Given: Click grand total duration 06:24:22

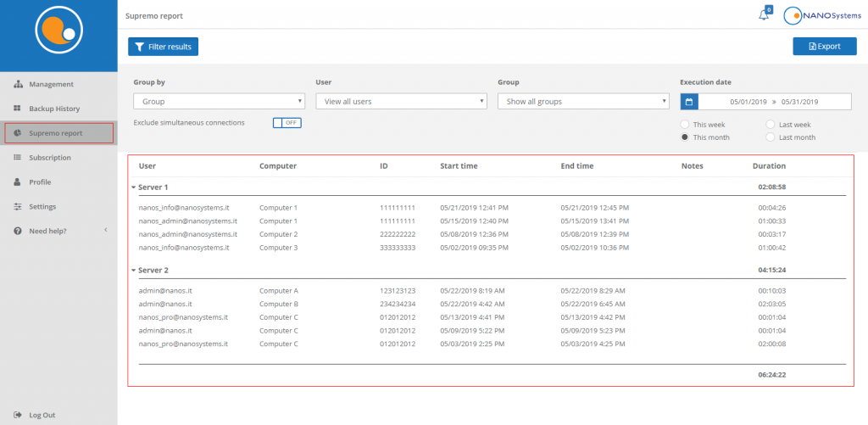Looking at the screenshot, I should (x=772, y=375).
